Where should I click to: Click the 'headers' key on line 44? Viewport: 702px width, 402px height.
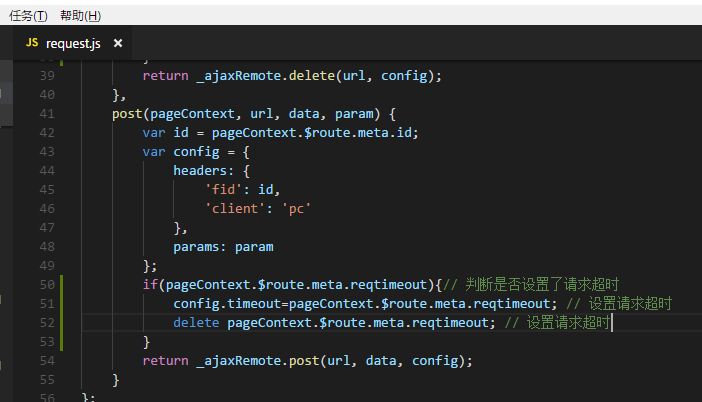200,171
